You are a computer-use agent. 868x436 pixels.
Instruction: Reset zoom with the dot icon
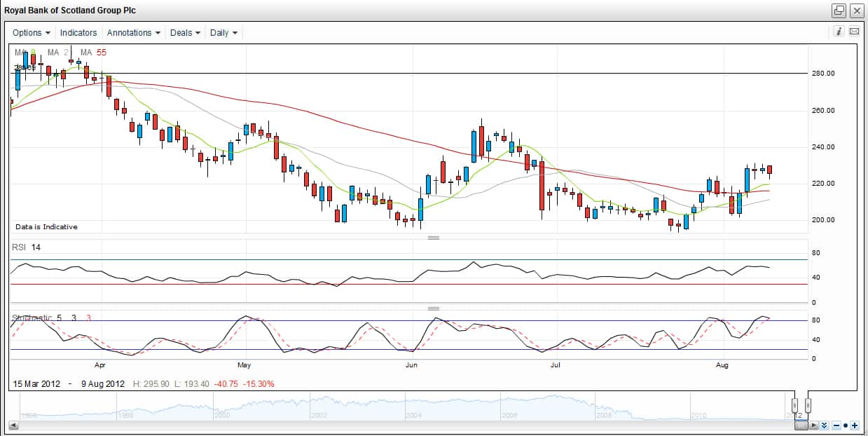[846, 425]
